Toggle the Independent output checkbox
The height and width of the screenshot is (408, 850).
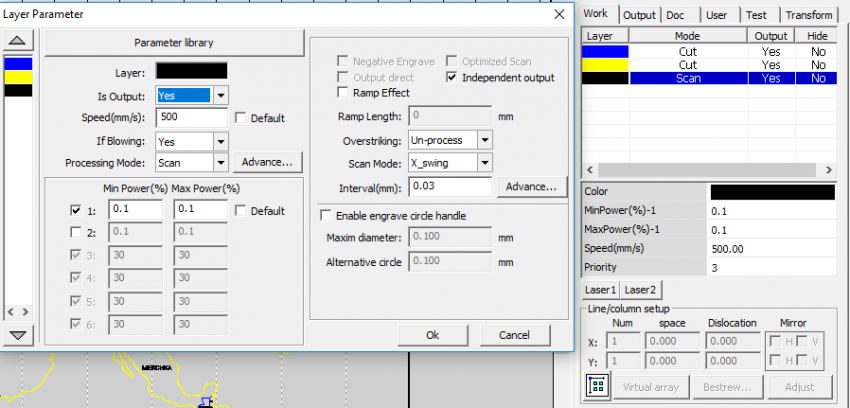coord(452,77)
